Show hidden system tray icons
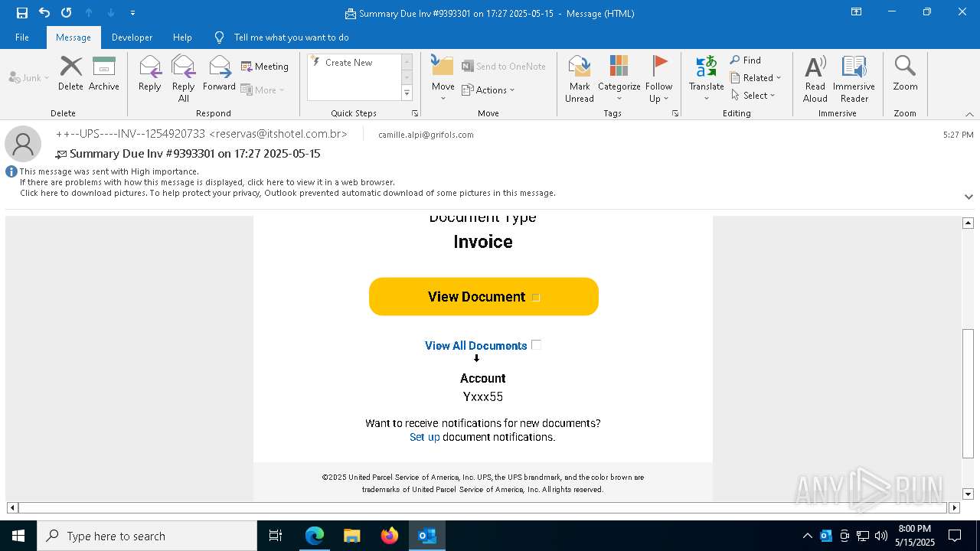The image size is (980, 551). [807, 536]
